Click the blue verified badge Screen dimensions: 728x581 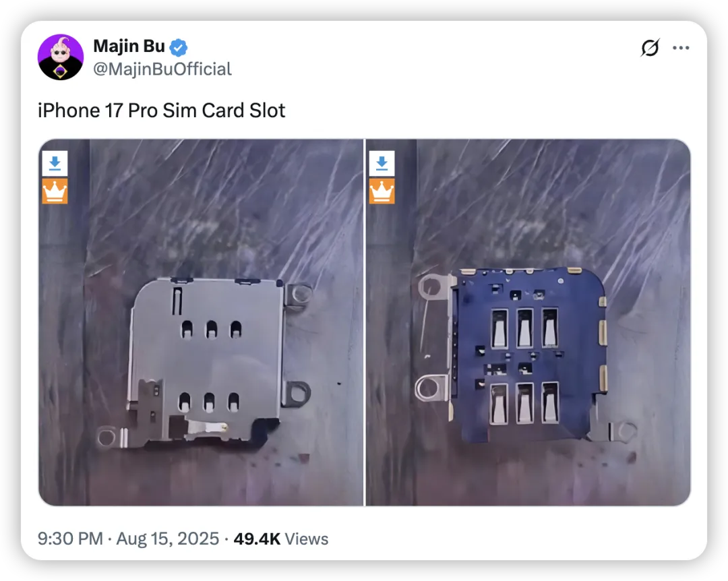tap(178, 47)
